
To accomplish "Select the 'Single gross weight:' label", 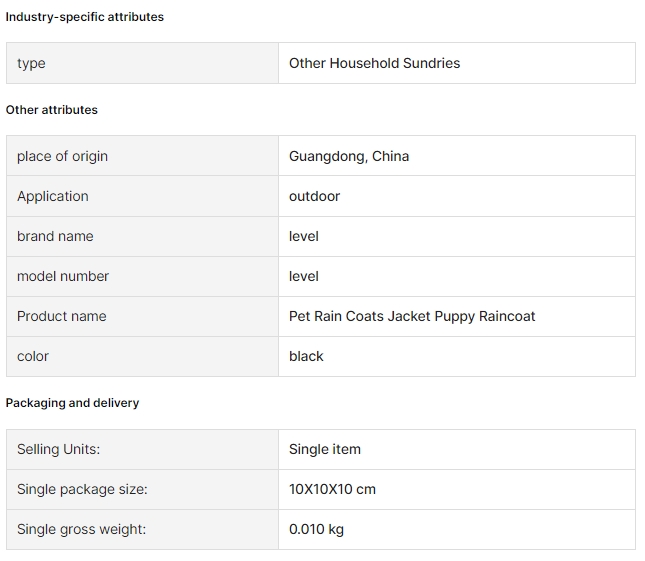I will [81, 529].
